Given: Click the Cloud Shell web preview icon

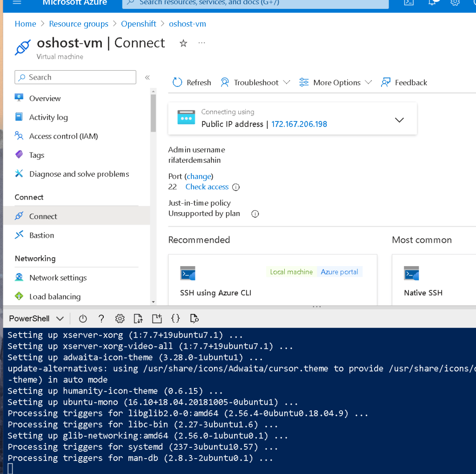Looking at the screenshot, I should [194, 318].
